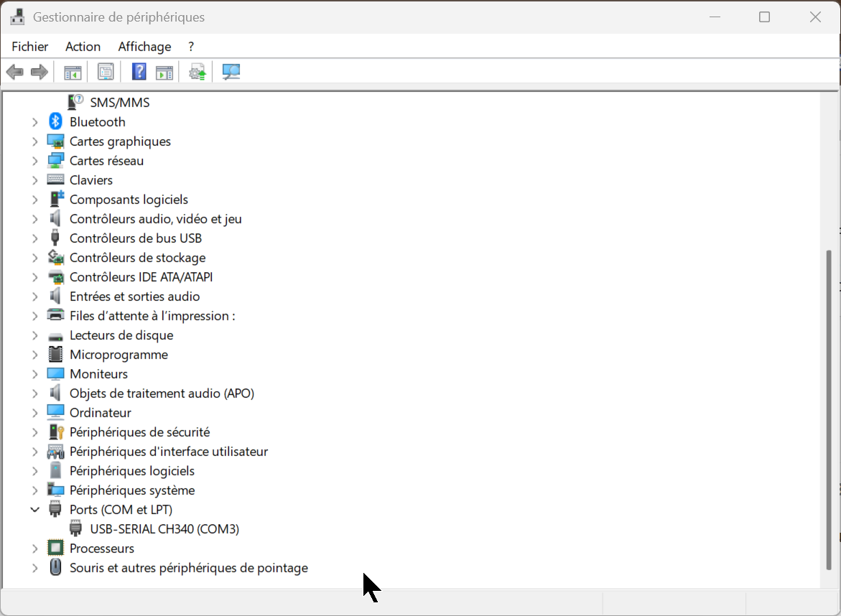Open the Properties toolbar icon
This screenshot has width=841, height=616.
(106, 72)
